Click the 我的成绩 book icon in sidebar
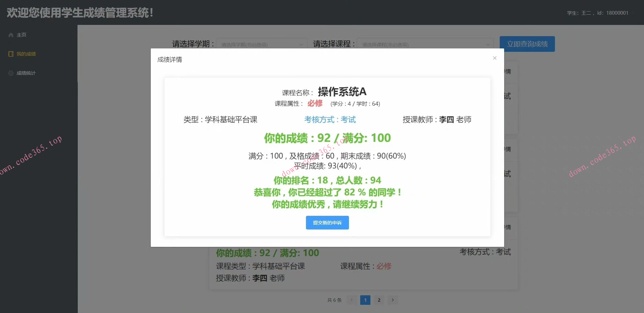 [x=10, y=54]
